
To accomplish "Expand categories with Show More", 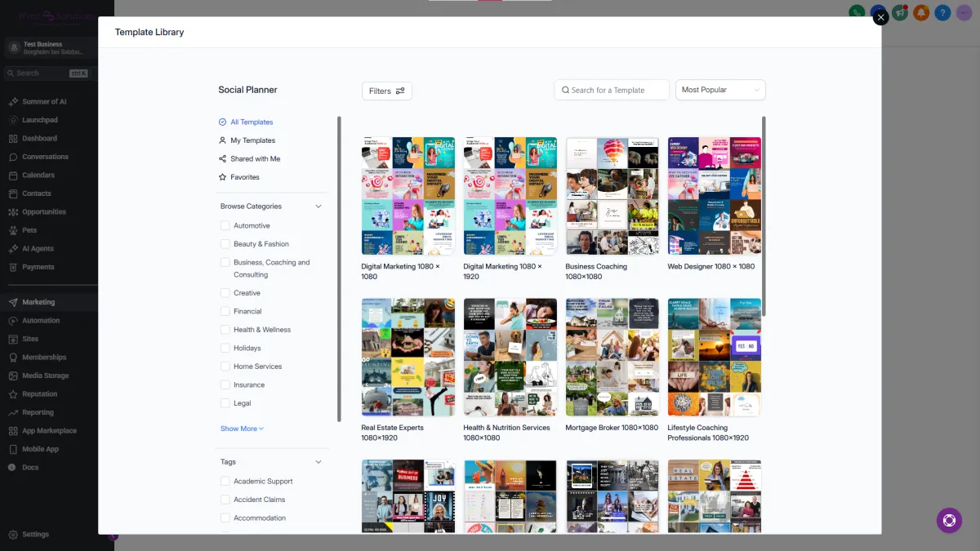I will [242, 429].
